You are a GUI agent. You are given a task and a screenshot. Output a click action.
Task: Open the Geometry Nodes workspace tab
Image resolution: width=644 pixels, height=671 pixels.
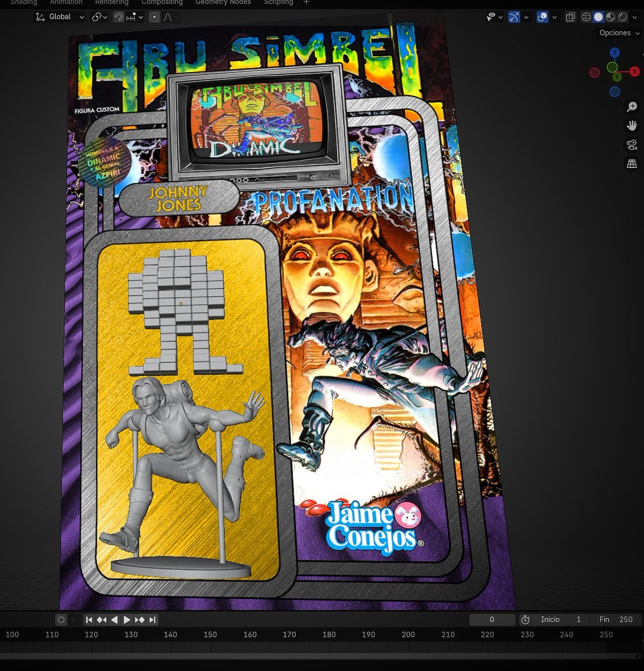point(223,2)
